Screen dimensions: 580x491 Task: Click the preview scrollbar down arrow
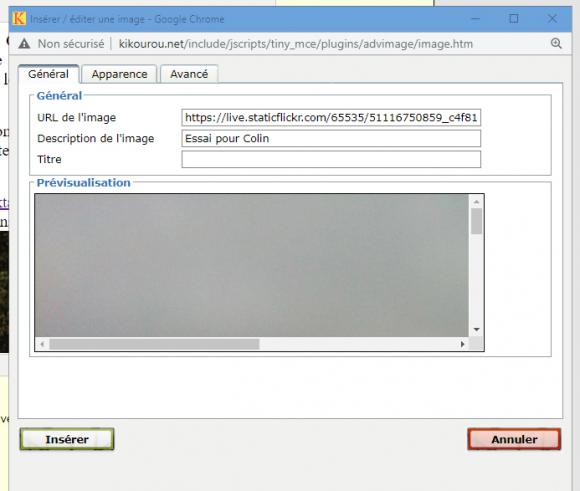pyautogui.click(x=476, y=329)
